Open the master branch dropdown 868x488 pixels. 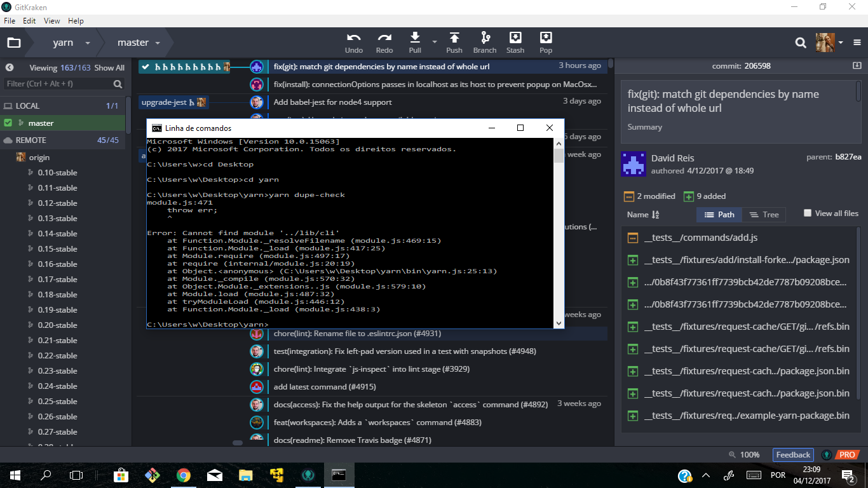coord(157,43)
